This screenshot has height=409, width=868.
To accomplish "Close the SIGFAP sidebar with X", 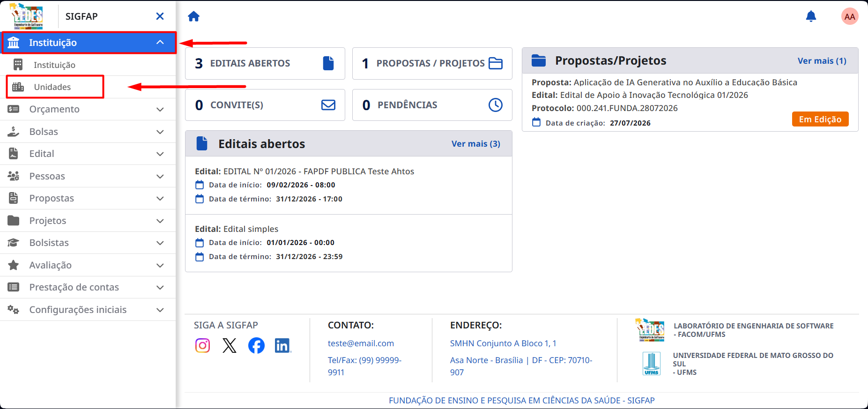I will [160, 16].
